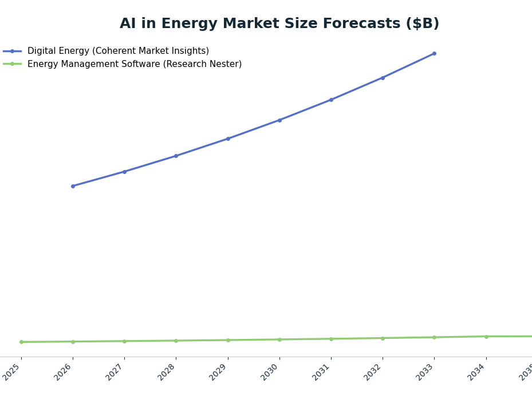This screenshot has width=532, height=399.
Task: Select the green Energy Management data point at 2032
Action: point(383,338)
